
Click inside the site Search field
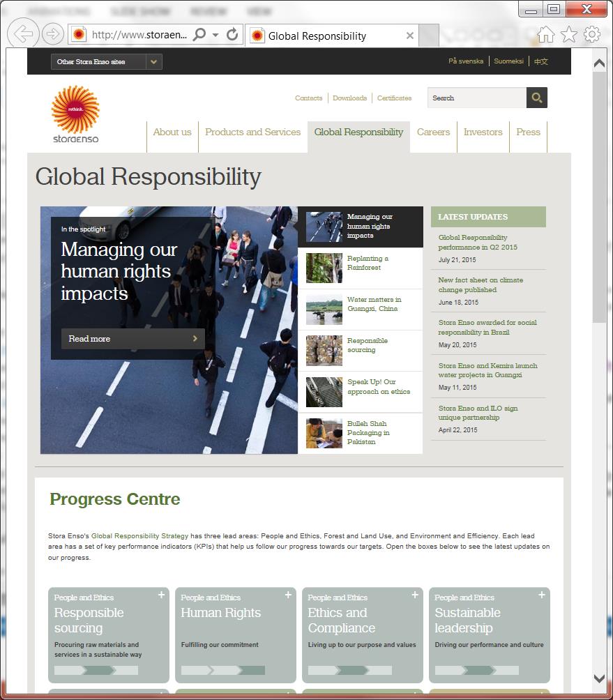477,98
